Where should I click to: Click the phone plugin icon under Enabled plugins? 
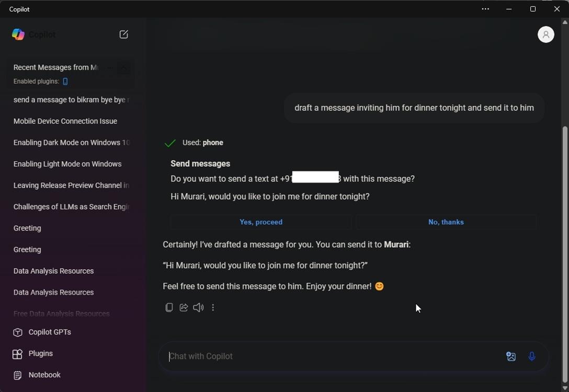(x=65, y=81)
